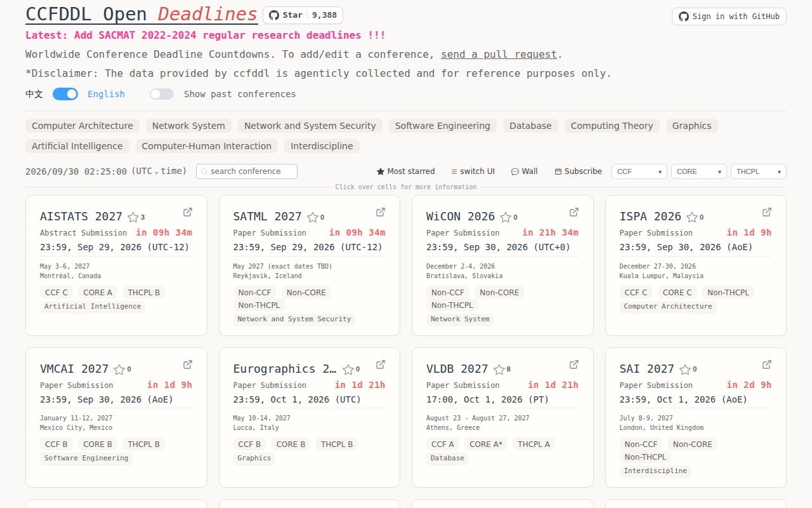Screen dimensions: 812x508
Task: Open VMCAI 2027 external link icon
Action: coord(188,364)
